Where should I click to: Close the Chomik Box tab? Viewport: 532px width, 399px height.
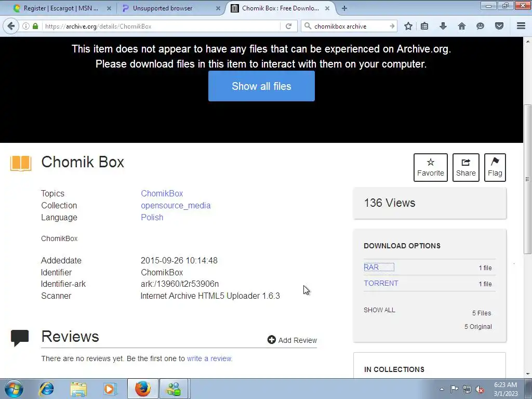tap(327, 8)
